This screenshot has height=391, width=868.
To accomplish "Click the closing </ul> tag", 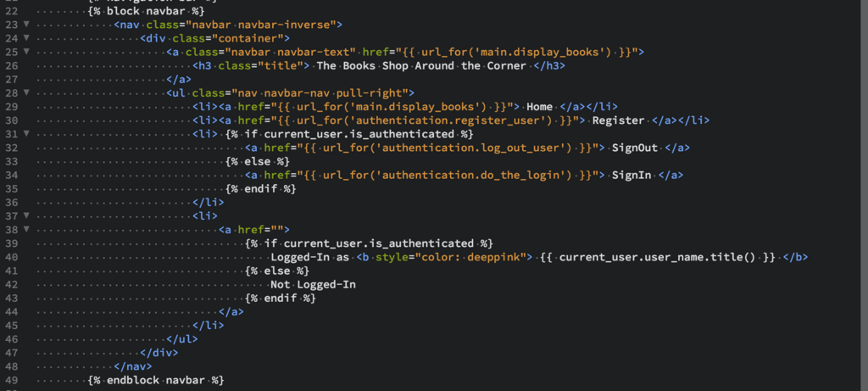I will click(x=181, y=339).
